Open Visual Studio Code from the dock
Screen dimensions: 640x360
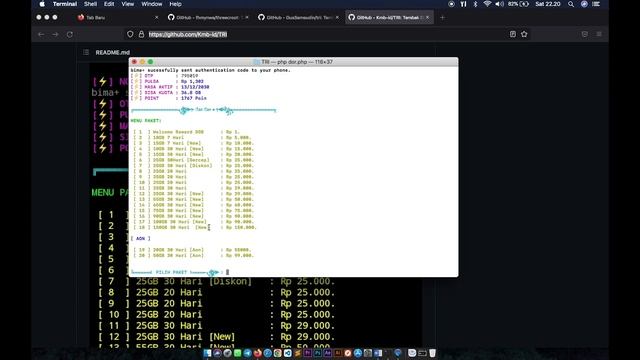pos(287,353)
